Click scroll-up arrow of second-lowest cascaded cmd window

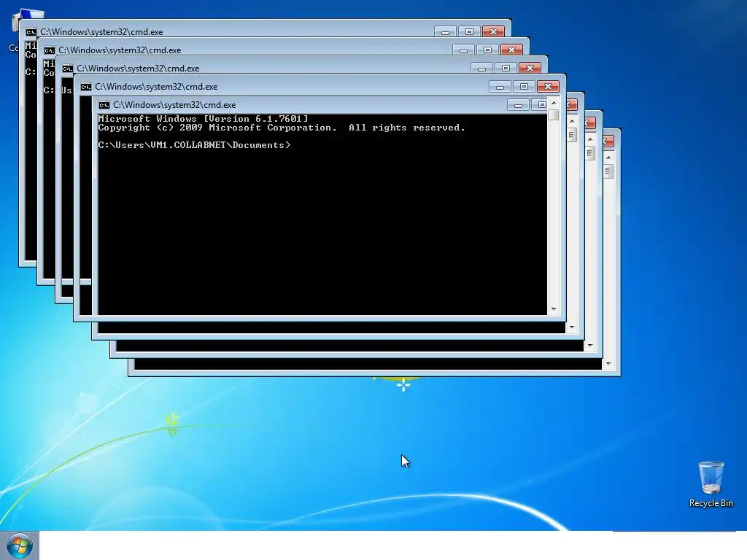[590, 139]
